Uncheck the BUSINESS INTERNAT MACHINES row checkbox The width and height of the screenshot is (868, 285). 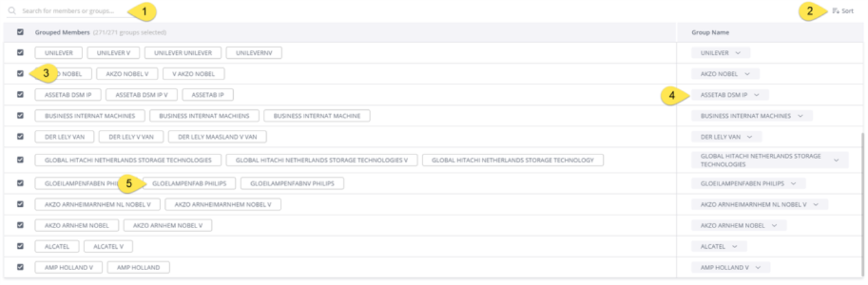pos(21,115)
